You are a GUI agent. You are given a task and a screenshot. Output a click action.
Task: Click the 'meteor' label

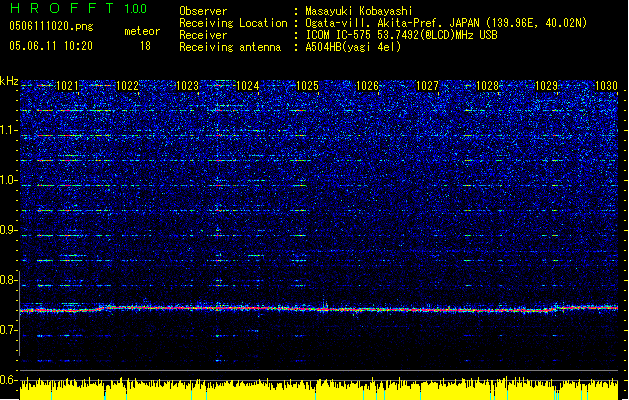(142, 31)
